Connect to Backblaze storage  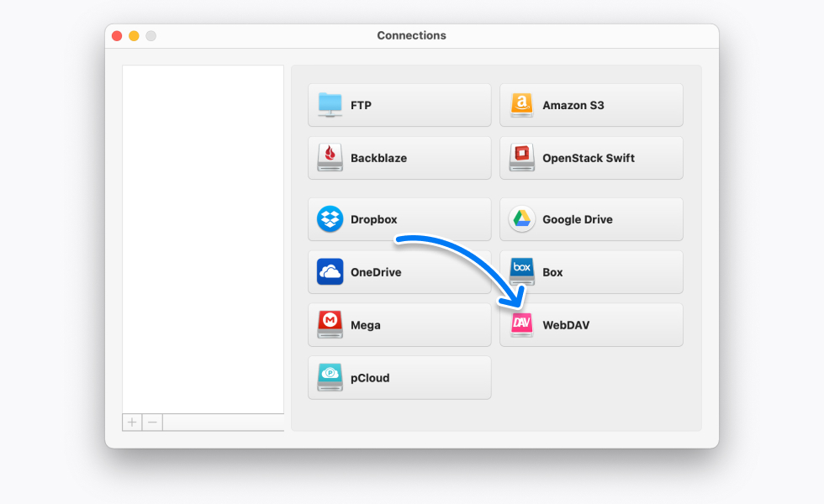tap(399, 157)
